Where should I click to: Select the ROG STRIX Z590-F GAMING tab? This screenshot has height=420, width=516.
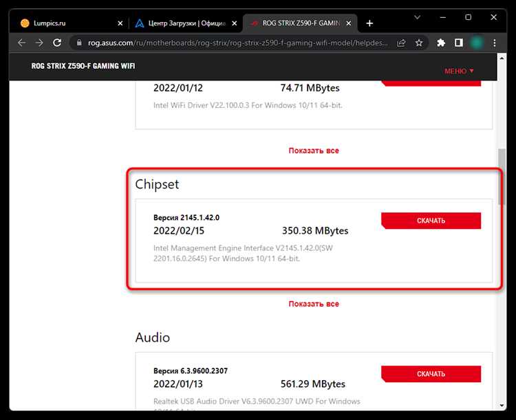click(x=300, y=23)
